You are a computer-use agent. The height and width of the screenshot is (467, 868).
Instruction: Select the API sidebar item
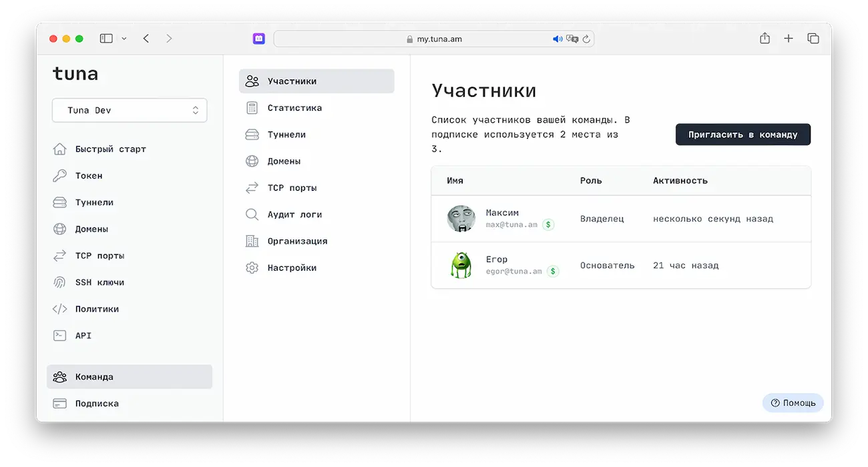(81, 336)
